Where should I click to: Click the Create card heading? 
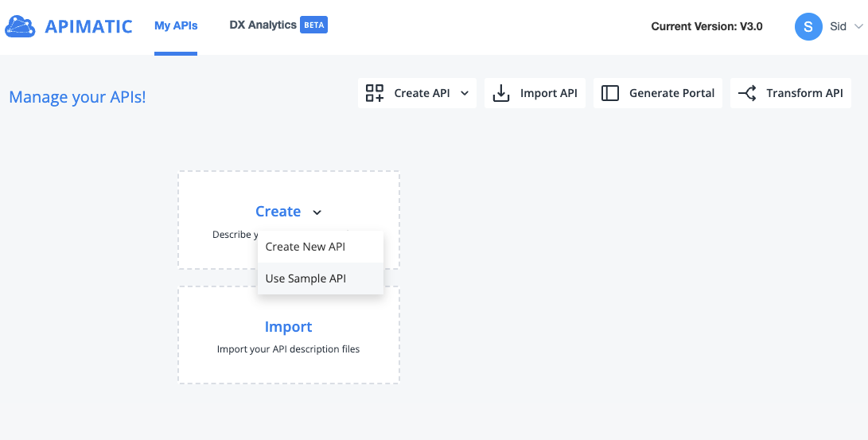pyautogui.click(x=278, y=212)
